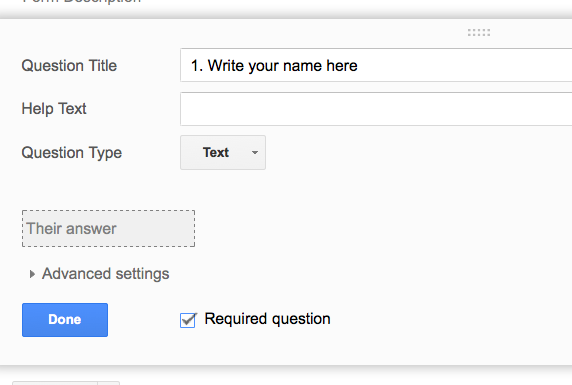Click the Form Description text at top
Image resolution: width=572 pixels, height=385 pixels.
pyautogui.click(x=82, y=1)
